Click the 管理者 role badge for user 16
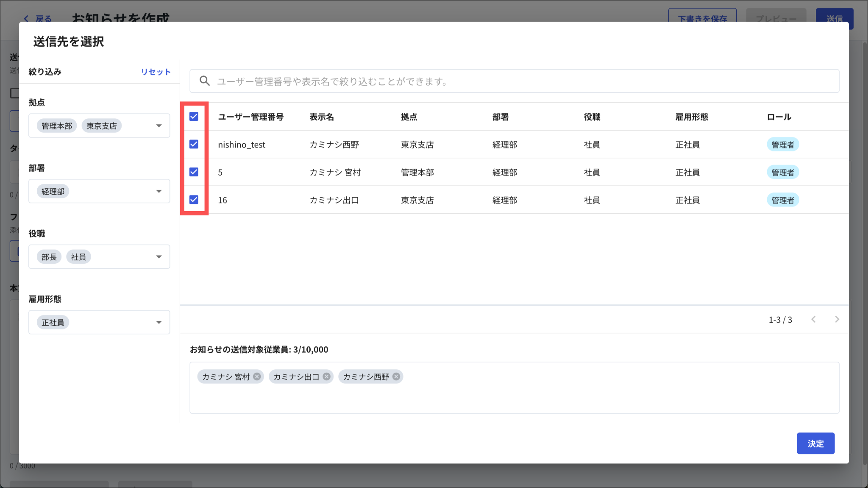The image size is (868, 488). click(782, 200)
